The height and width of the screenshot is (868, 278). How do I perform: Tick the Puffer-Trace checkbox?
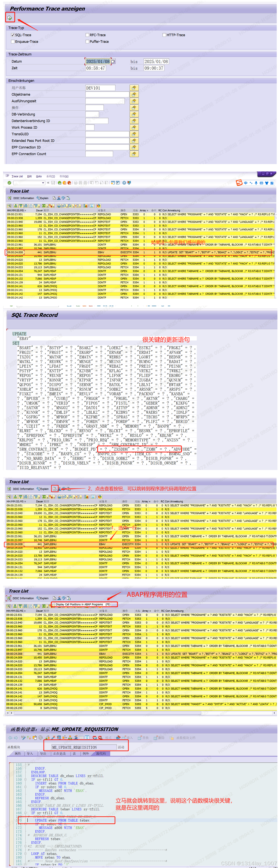point(88,42)
